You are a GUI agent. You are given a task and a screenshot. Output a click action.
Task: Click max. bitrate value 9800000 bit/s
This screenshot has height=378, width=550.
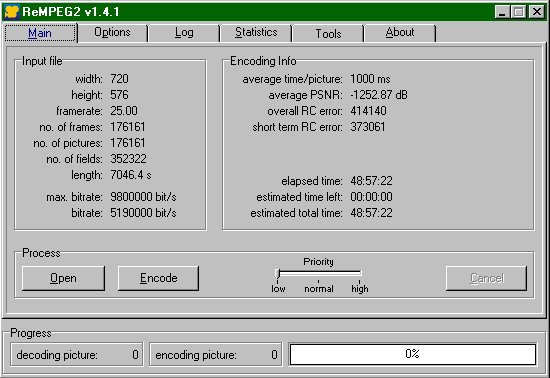[143, 197]
